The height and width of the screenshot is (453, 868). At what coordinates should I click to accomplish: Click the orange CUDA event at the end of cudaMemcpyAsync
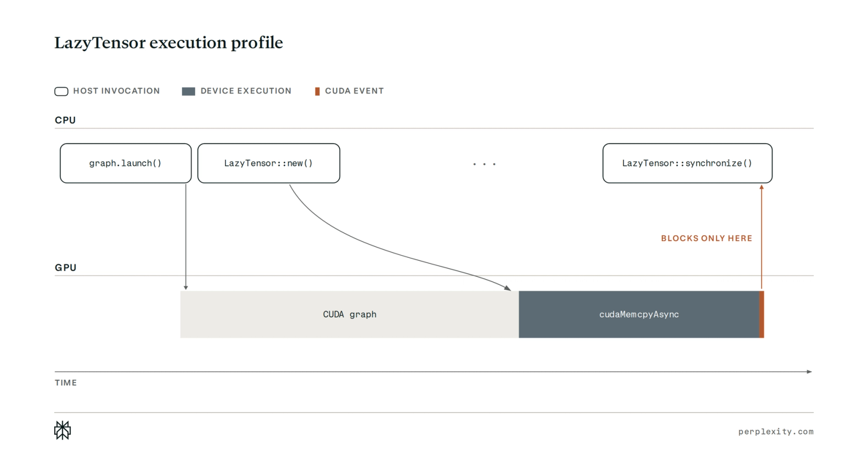(x=762, y=315)
